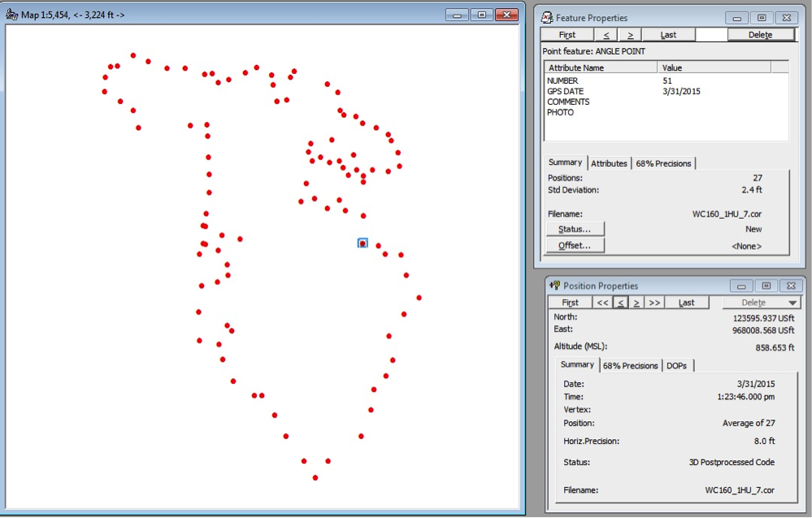812x518 pixels.
Task: Click the Map window title icon
Action: tap(11, 15)
